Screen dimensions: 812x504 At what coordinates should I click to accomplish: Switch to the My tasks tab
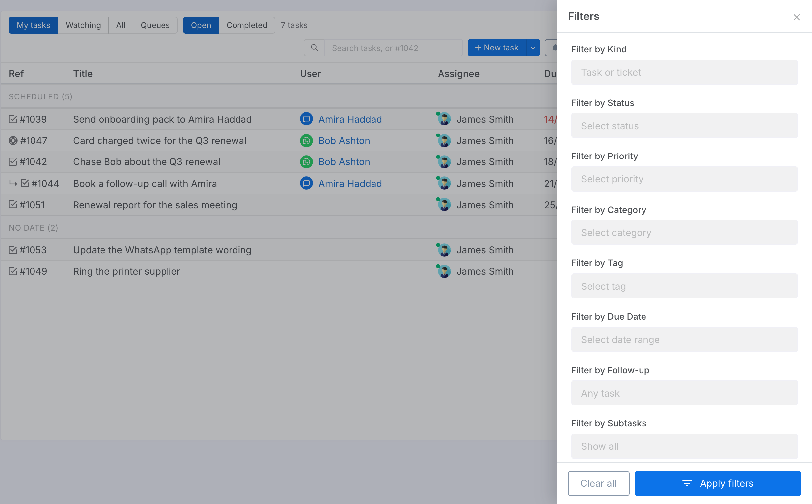34,25
